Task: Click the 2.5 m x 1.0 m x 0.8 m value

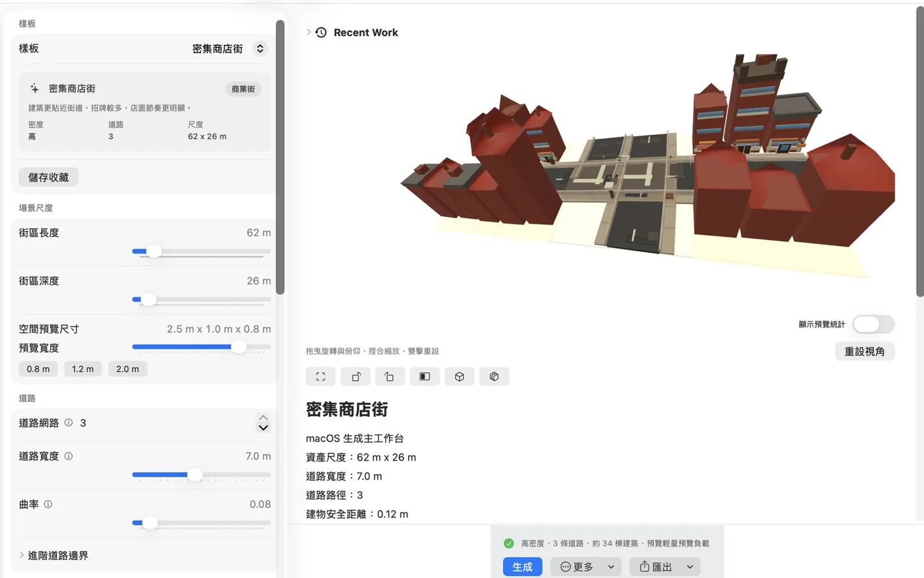Action: [x=219, y=329]
